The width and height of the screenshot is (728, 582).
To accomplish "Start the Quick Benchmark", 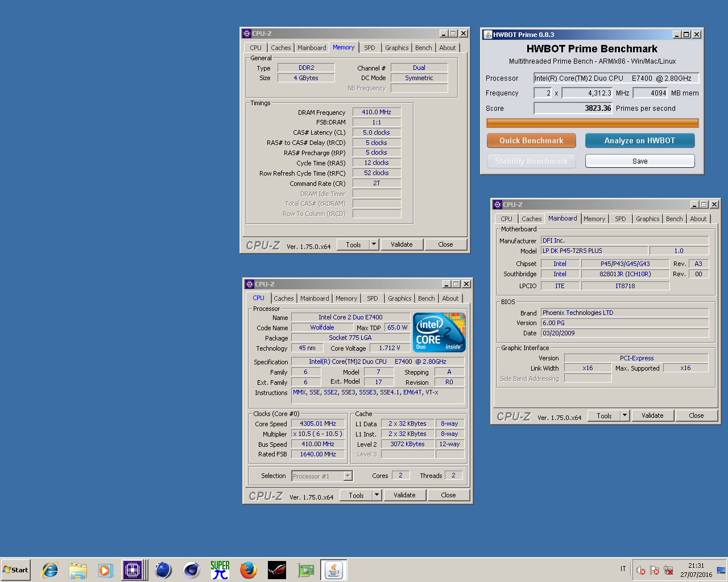I will pyautogui.click(x=531, y=140).
